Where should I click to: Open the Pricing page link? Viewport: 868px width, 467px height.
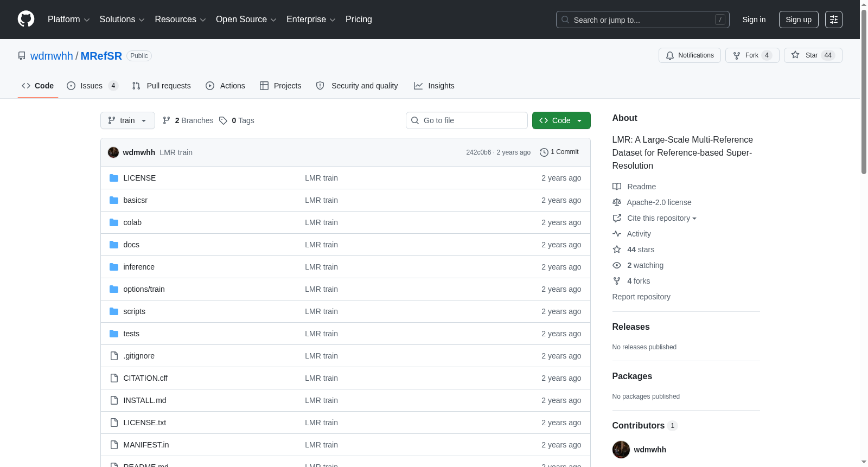[359, 20]
